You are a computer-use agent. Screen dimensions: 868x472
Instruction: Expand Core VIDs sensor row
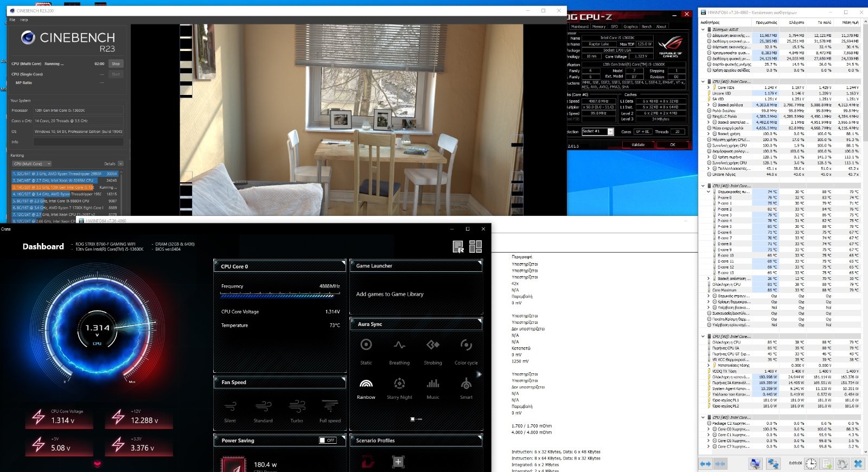pos(709,87)
